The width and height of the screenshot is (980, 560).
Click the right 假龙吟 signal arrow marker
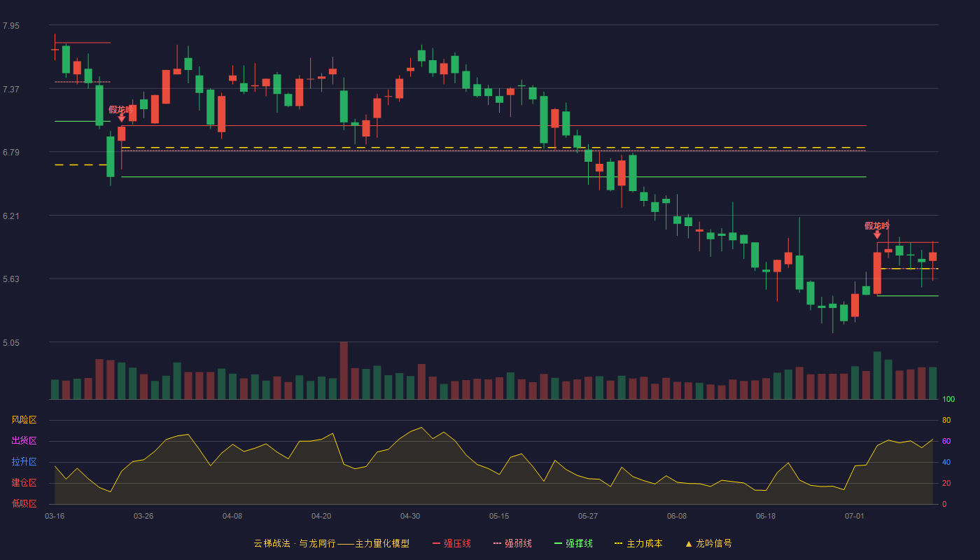click(x=877, y=234)
